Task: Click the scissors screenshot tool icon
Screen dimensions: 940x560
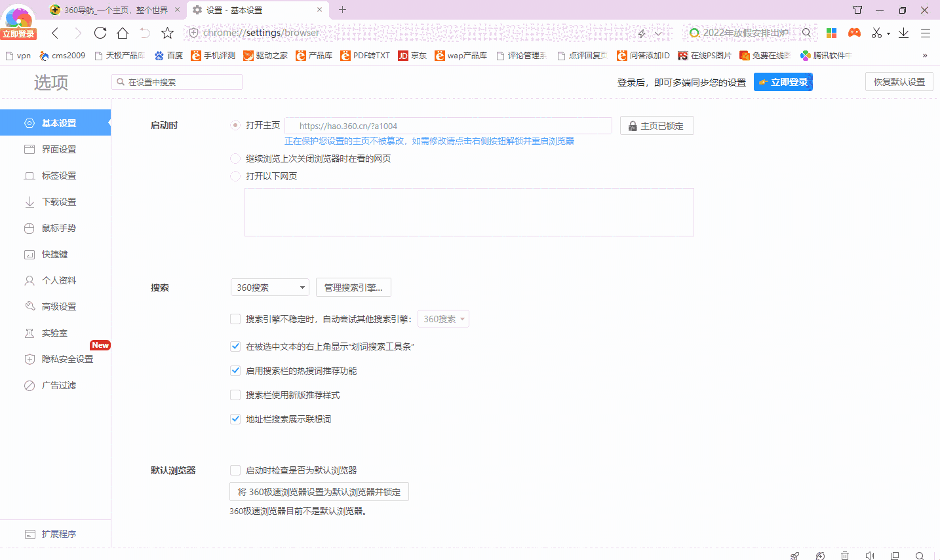Action: click(876, 33)
